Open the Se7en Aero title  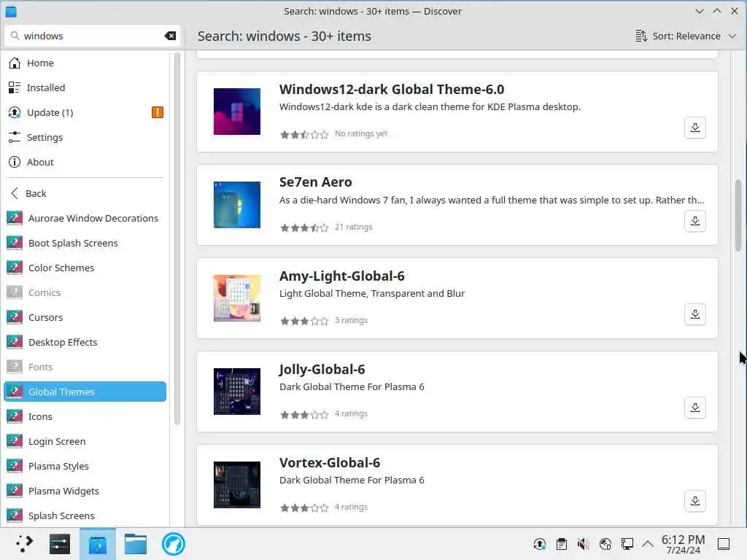click(315, 182)
